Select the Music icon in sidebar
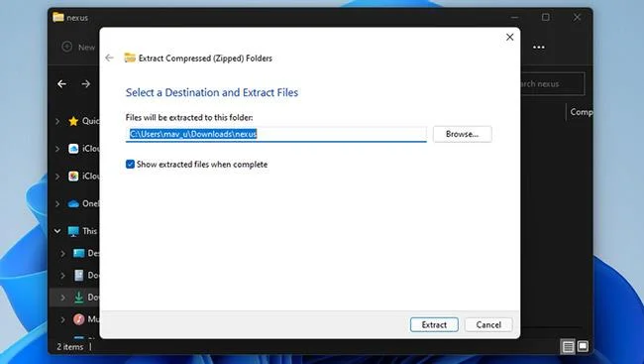This screenshot has height=364, width=644. [x=79, y=319]
